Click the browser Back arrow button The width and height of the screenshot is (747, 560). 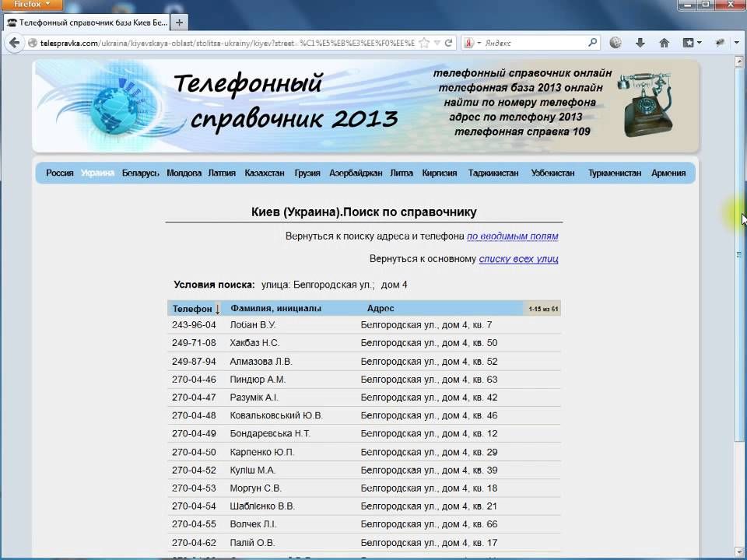coord(15,43)
